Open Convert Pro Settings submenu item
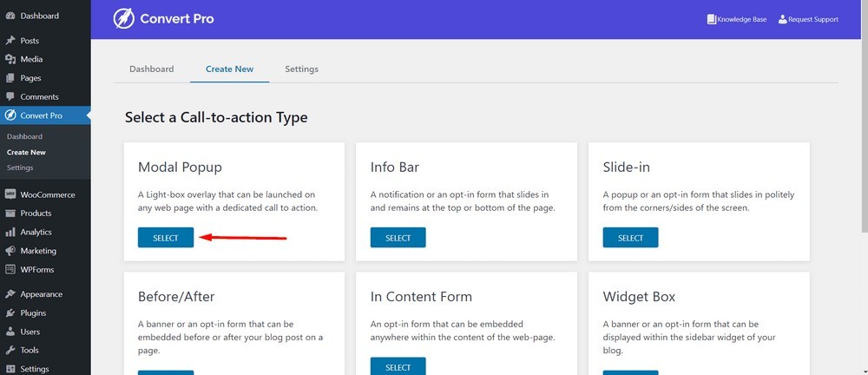 [x=20, y=168]
